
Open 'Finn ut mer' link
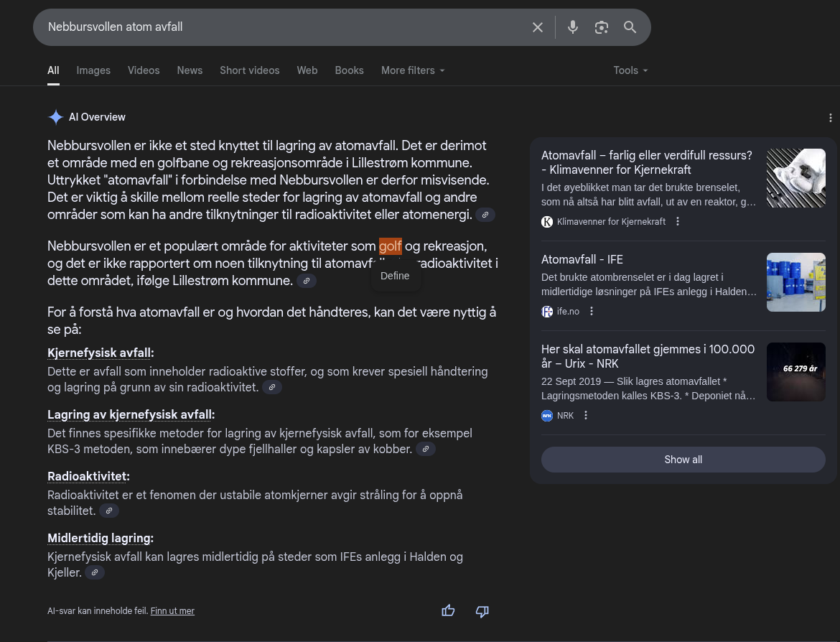172,611
